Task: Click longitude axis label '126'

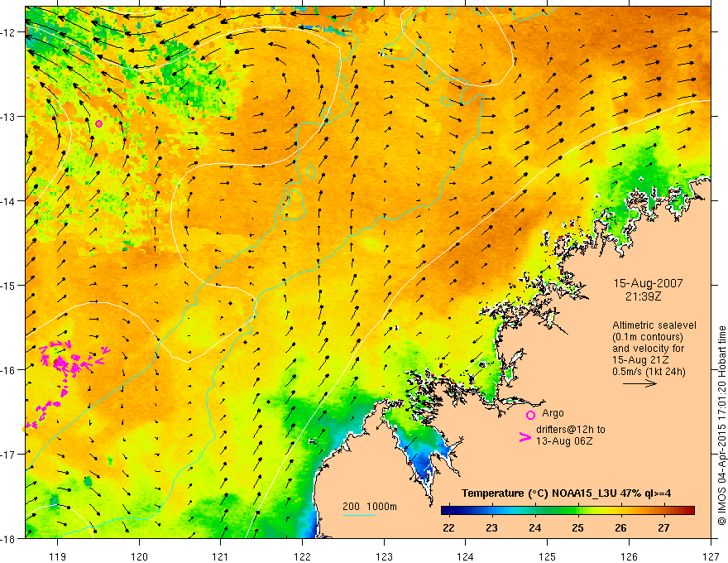Action: tap(629, 556)
